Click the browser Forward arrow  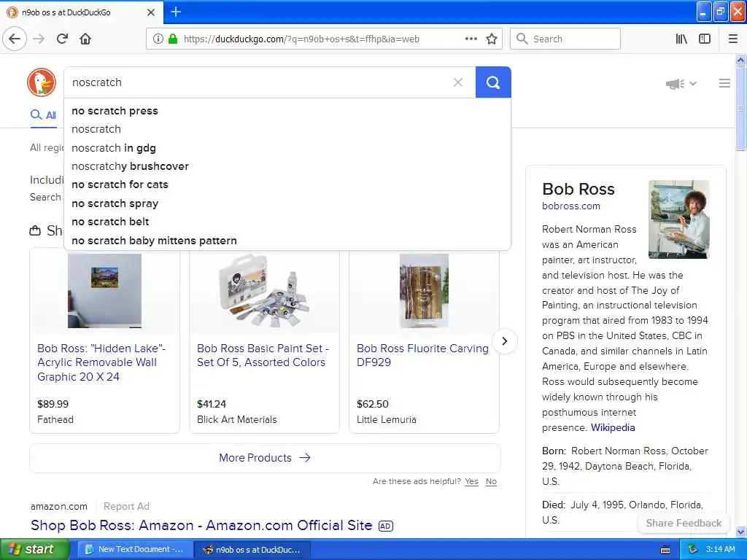pos(39,39)
